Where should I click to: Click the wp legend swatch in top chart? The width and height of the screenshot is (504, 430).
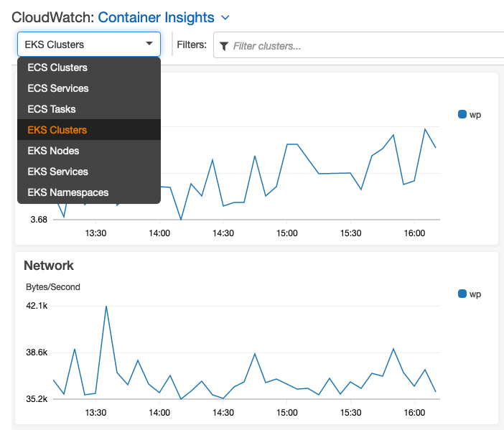(462, 114)
